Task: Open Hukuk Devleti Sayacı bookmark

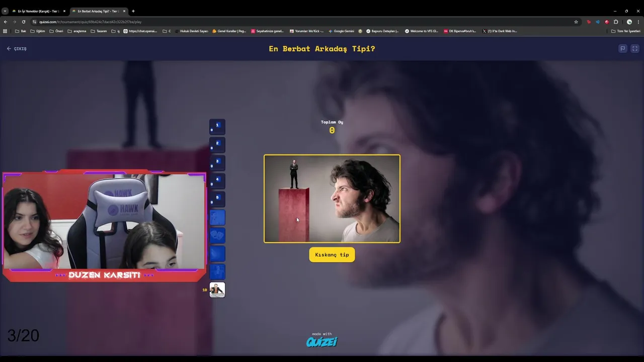Action: 192,31
